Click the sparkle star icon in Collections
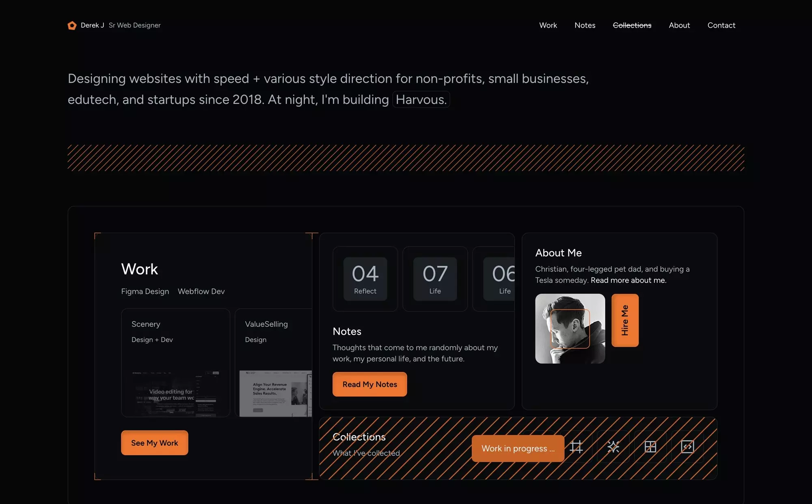This screenshot has width=812, height=504. (x=613, y=447)
